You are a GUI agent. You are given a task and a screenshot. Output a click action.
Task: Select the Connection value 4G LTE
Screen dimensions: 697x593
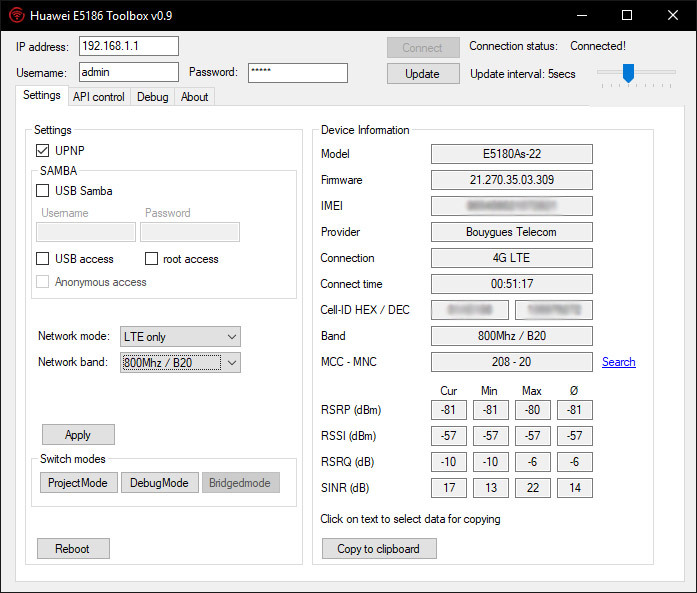click(512, 258)
